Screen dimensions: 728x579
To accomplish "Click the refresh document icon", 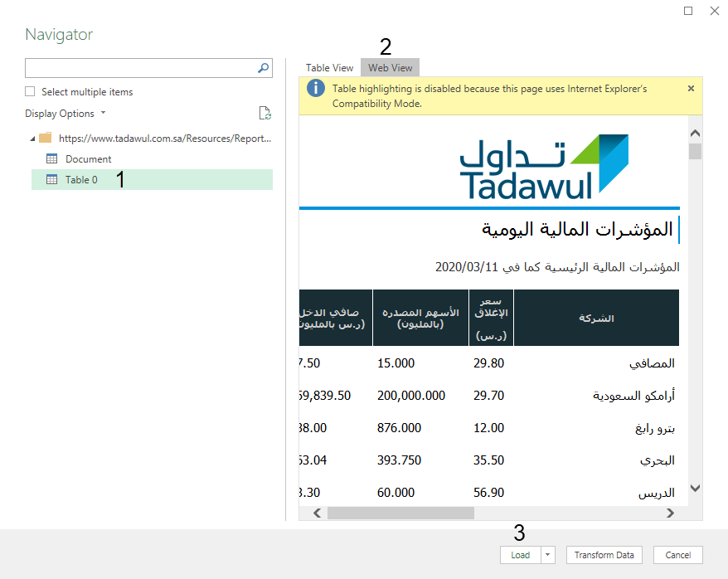I will pyautogui.click(x=265, y=113).
